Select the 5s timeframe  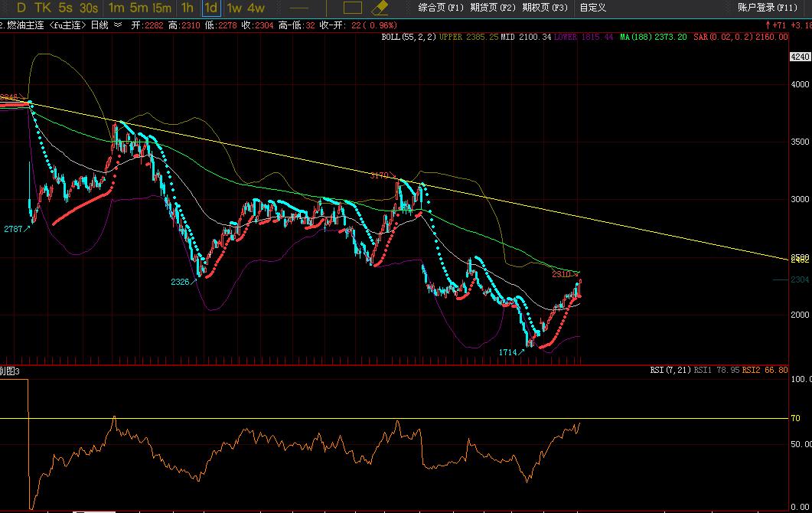click(x=66, y=8)
